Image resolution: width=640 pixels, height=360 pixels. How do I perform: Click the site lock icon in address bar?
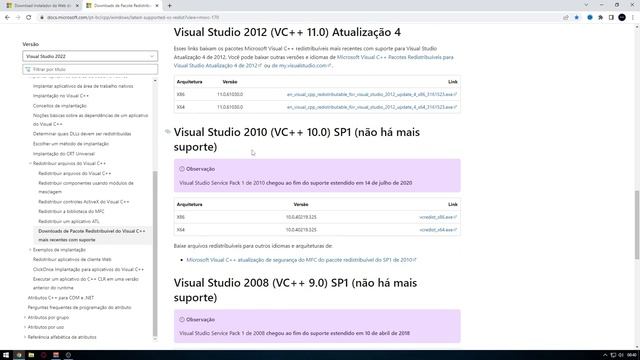41,18
